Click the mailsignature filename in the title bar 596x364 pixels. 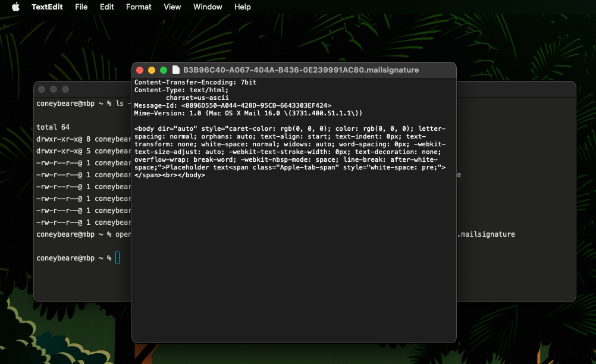[x=300, y=70]
